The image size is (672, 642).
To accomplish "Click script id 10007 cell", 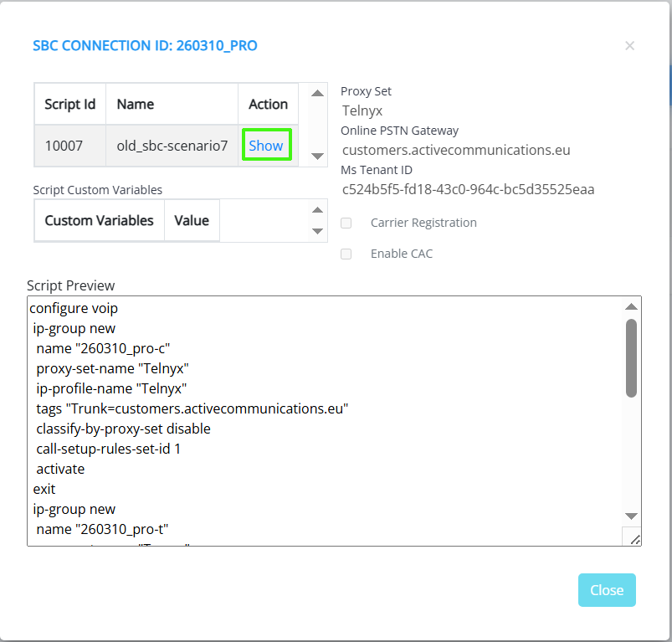I will coord(64,146).
